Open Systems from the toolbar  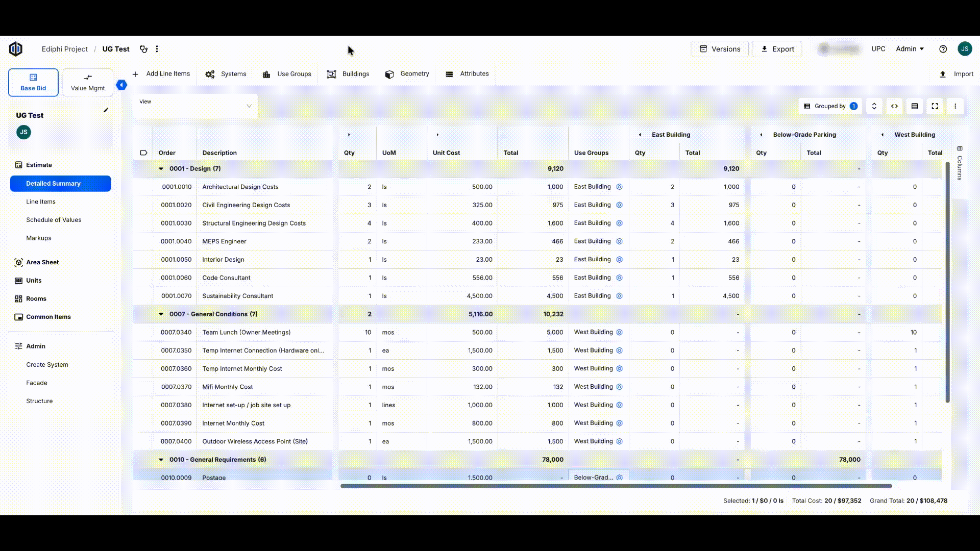[226, 74]
